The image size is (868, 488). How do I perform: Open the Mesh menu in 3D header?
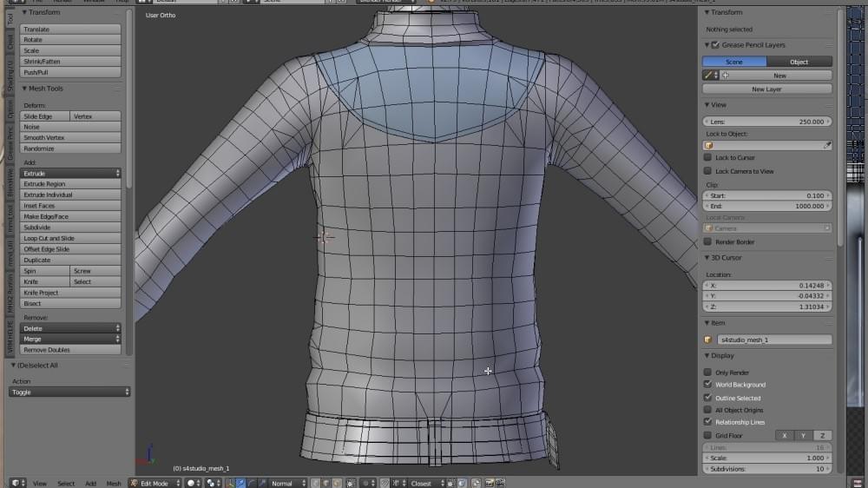pyautogui.click(x=114, y=484)
